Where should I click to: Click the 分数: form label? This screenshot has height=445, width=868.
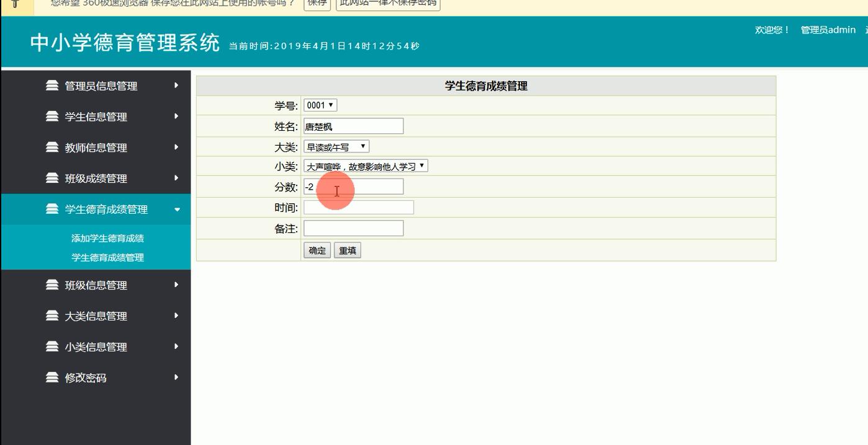(287, 187)
